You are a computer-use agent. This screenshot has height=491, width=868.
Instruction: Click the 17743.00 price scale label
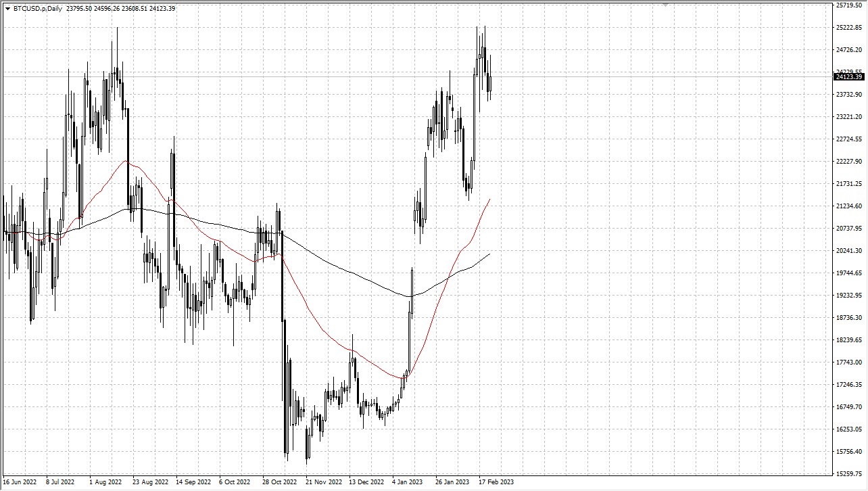848,363
